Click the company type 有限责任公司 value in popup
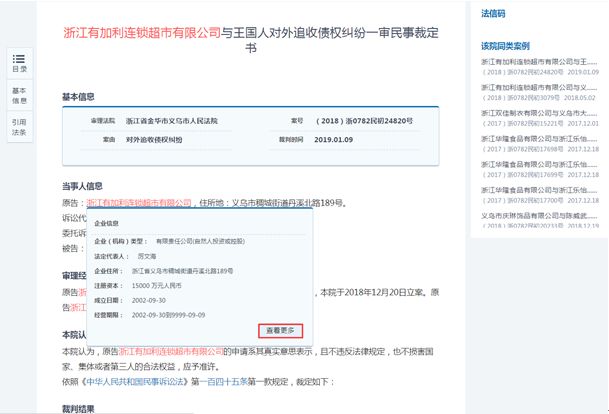The width and height of the screenshot is (609, 414). pos(200,241)
